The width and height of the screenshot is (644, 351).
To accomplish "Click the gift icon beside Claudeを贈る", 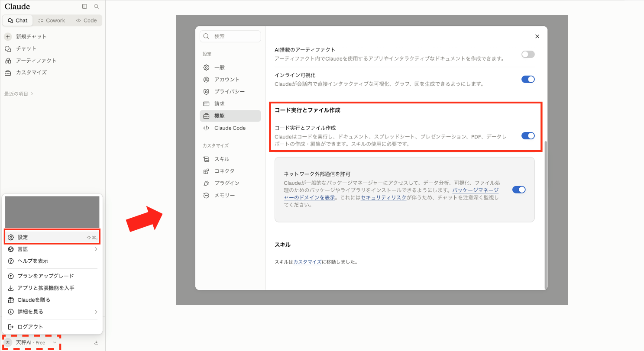I will point(11,300).
